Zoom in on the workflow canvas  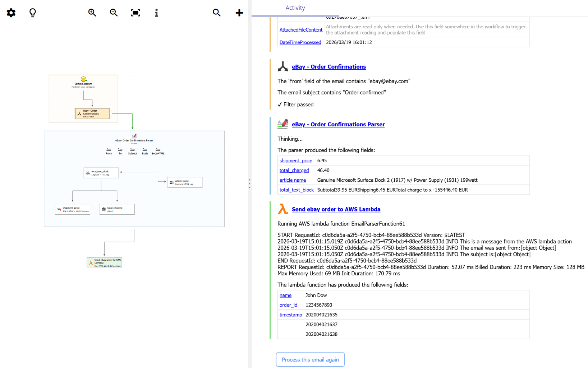point(92,13)
